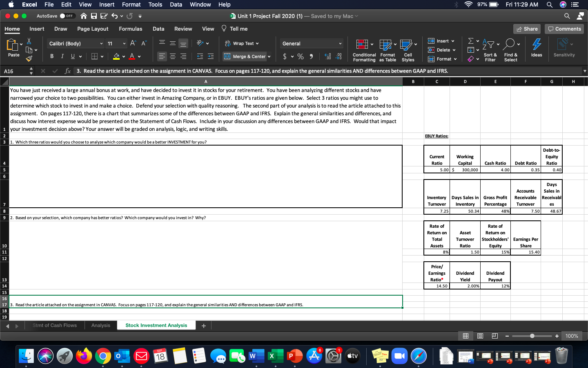Switch to Page Layout view icon

(480, 336)
